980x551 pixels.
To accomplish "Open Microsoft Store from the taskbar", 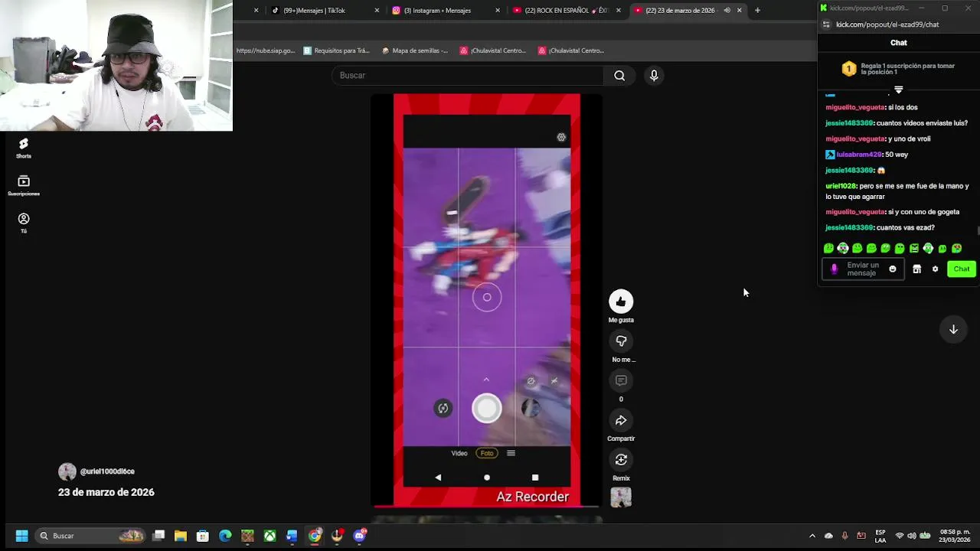I will [203, 536].
